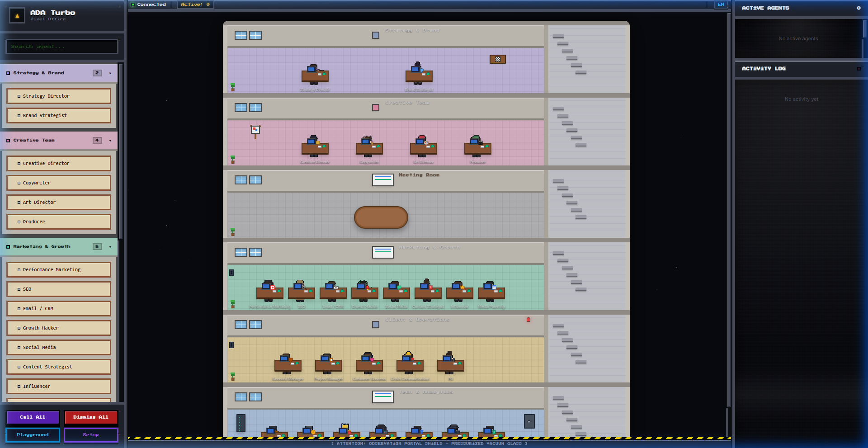The image size is (868, 448).
Task: Click the Call All button
Action: 33,417
